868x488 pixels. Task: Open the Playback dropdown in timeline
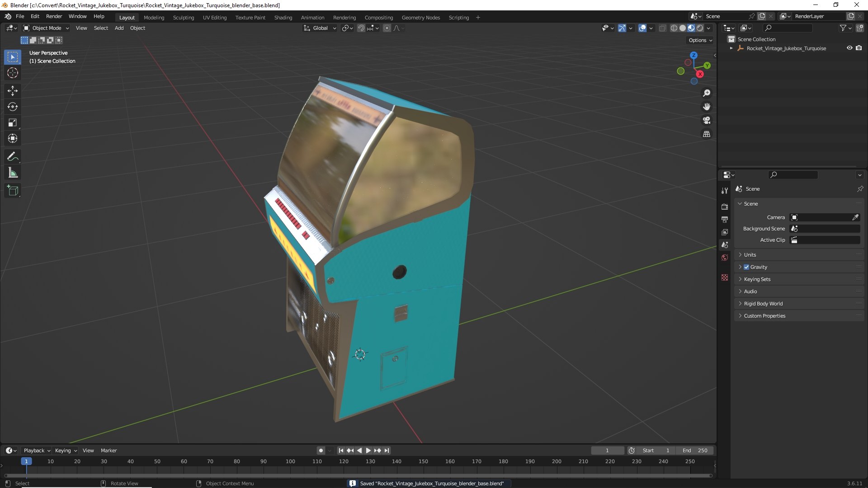[x=37, y=450]
